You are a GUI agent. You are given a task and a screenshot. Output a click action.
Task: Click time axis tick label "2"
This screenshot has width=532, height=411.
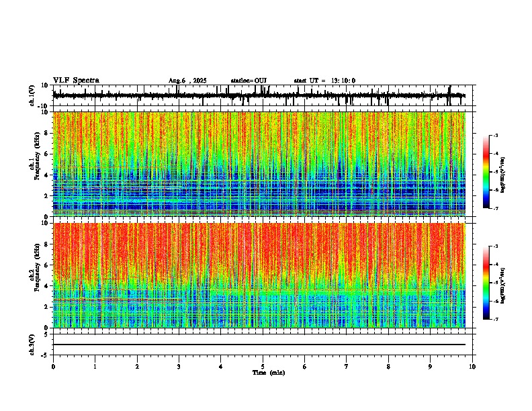pyautogui.click(x=137, y=367)
